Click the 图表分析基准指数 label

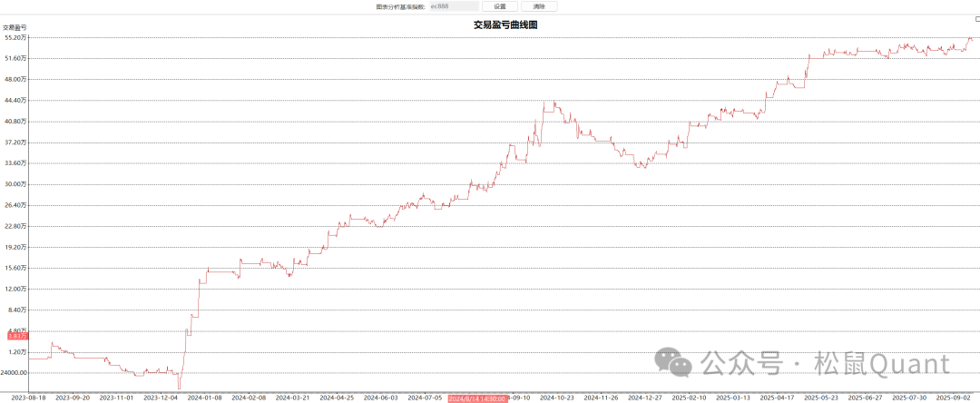click(400, 6)
